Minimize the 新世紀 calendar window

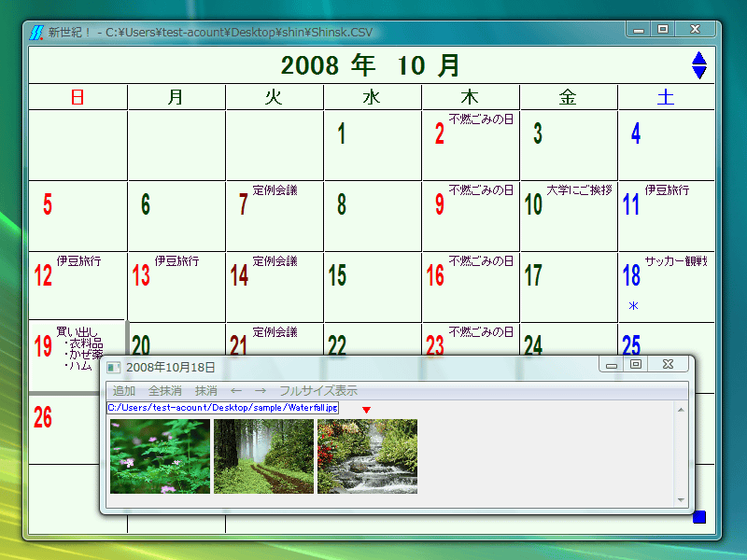639,30
